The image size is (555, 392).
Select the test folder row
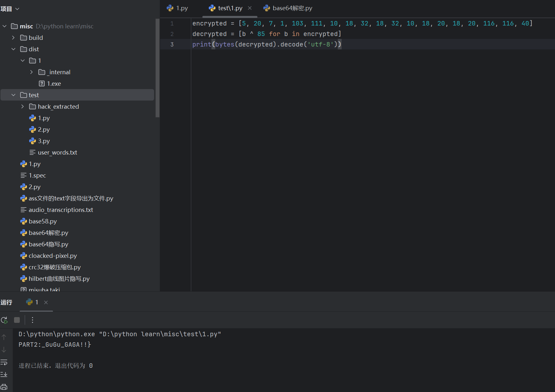tap(78, 95)
